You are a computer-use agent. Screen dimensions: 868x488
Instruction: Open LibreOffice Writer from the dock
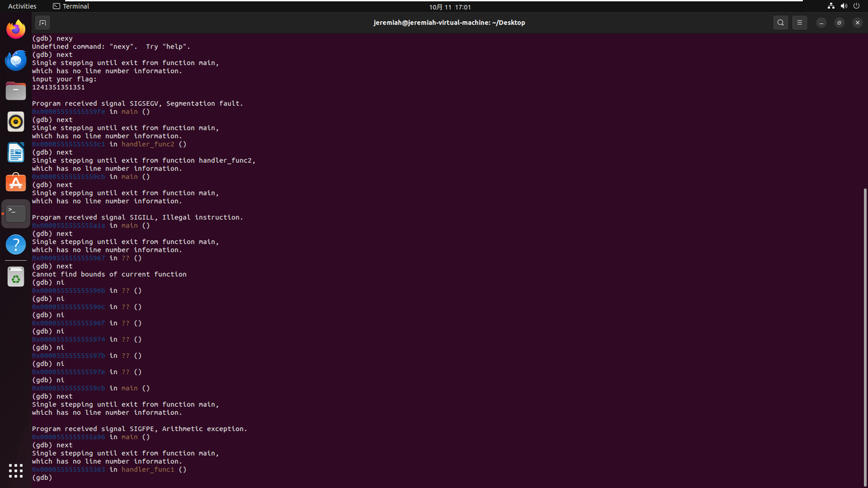tap(16, 152)
